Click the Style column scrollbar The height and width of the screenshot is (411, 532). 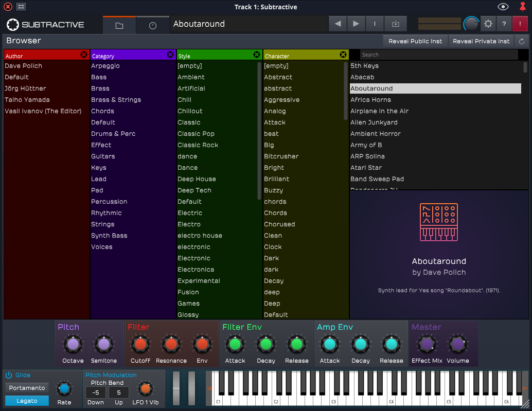coord(259,131)
